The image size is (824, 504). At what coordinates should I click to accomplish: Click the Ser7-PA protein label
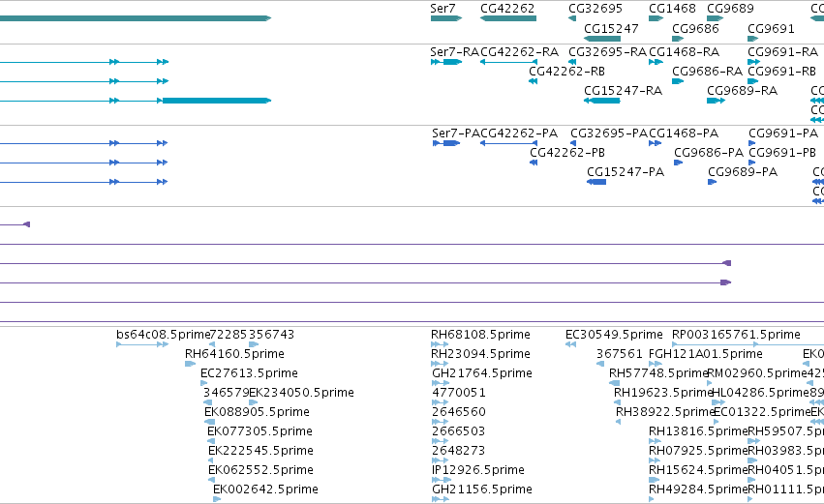456,133
